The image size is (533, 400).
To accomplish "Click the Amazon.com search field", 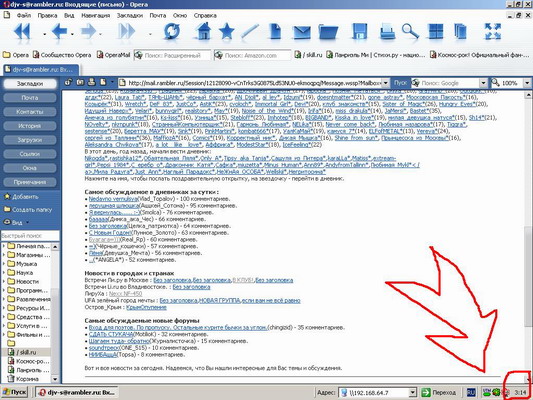I will [253, 55].
